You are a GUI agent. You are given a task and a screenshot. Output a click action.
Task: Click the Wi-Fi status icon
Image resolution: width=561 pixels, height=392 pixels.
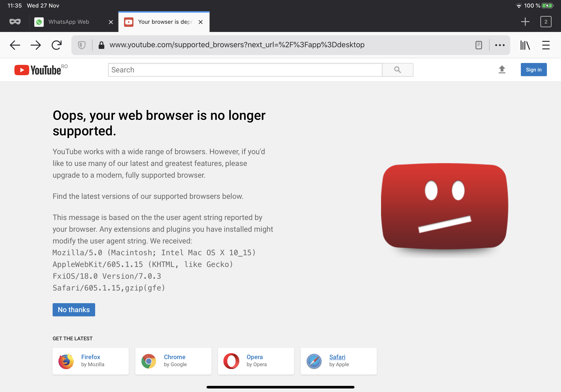[518, 6]
